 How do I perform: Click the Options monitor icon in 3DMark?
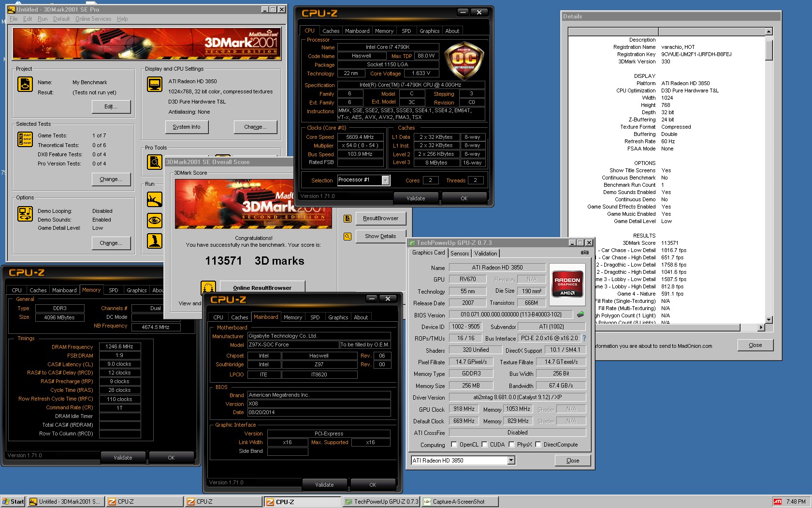tap(25, 214)
